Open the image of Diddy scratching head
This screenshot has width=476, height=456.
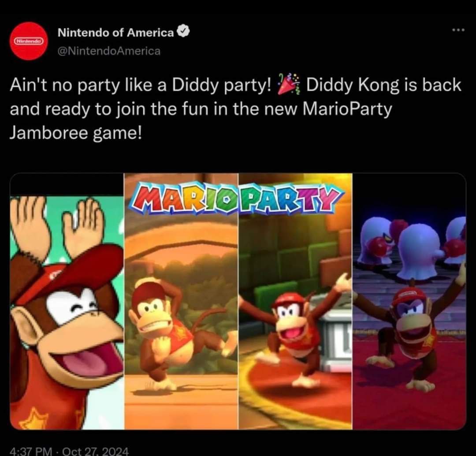point(181,301)
